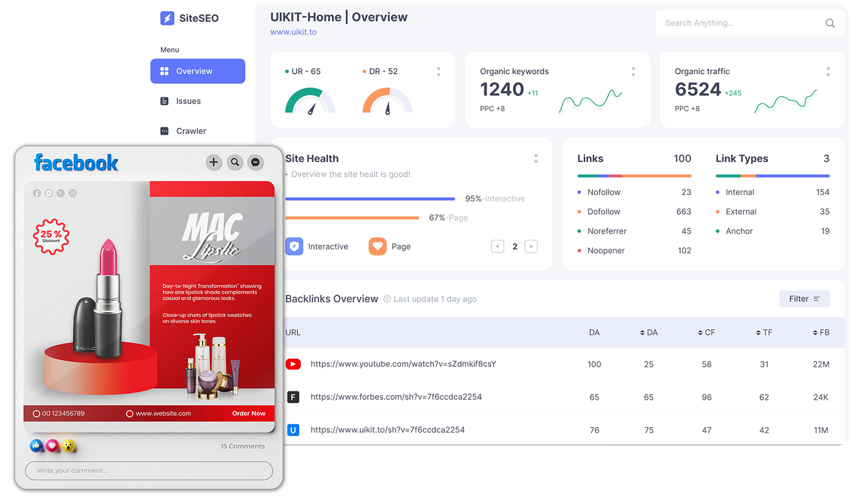
Task: Select the Nofollow row in Links
Action: click(634, 192)
